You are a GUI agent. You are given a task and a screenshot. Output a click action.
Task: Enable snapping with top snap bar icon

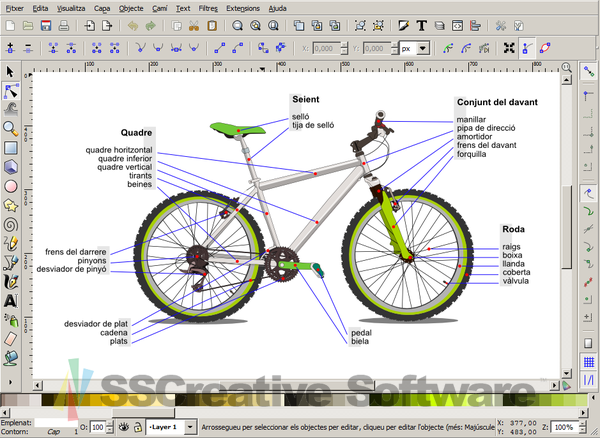pyautogui.click(x=589, y=72)
